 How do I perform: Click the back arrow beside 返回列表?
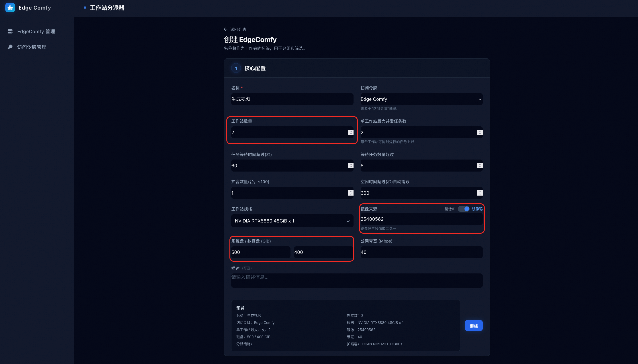(x=226, y=29)
